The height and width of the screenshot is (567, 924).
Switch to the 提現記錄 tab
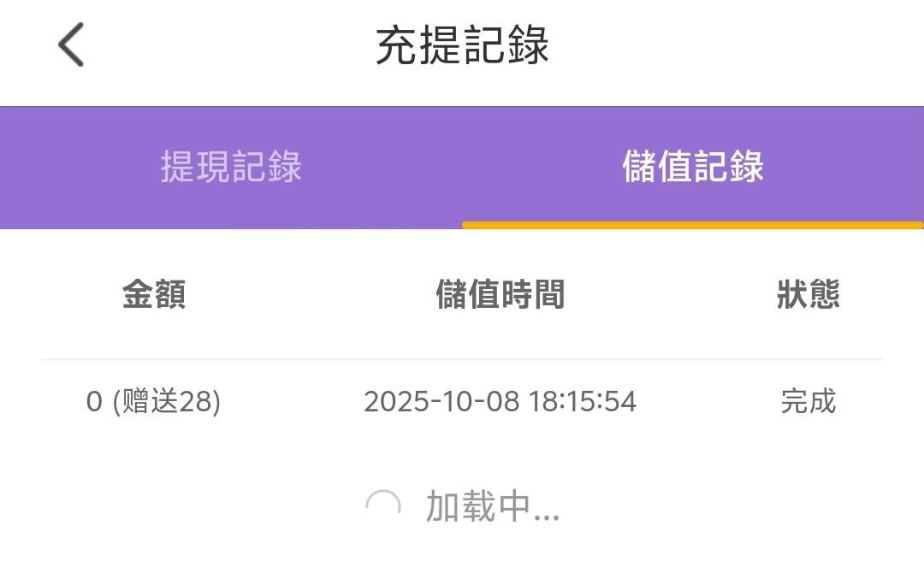(231, 167)
